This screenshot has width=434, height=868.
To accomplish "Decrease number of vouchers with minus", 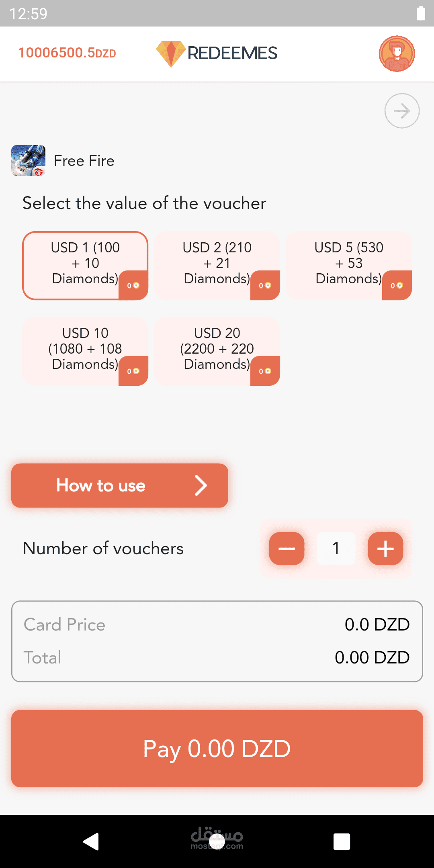I will pyautogui.click(x=287, y=549).
